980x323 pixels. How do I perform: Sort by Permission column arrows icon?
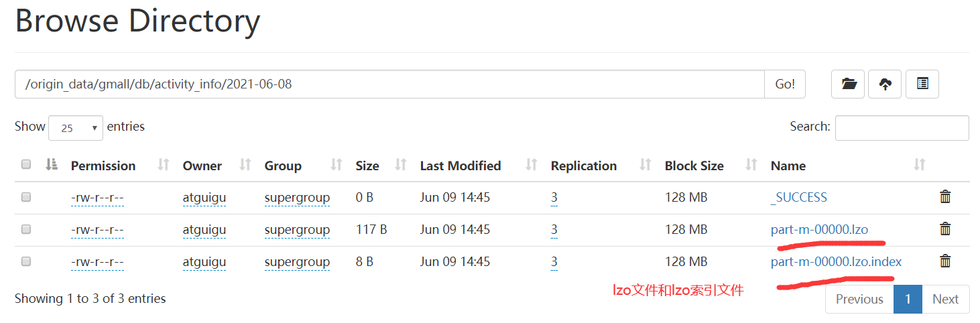click(163, 165)
